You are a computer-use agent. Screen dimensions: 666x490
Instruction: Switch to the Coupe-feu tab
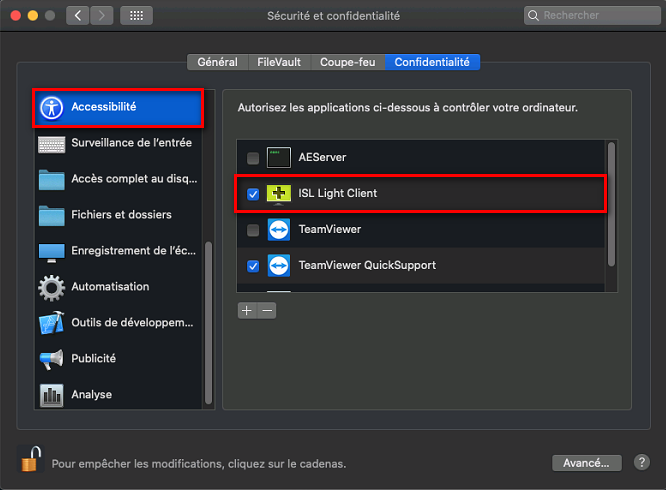(x=347, y=62)
